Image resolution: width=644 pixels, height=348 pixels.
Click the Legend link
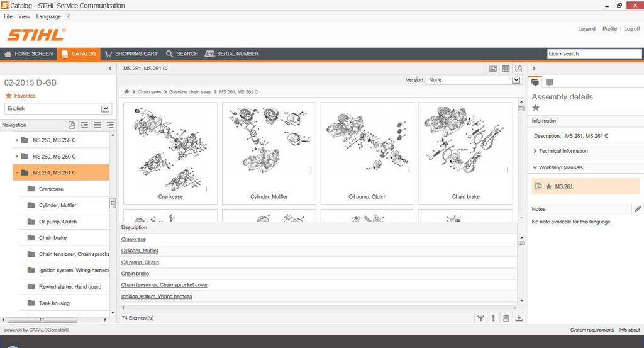click(x=587, y=29)
